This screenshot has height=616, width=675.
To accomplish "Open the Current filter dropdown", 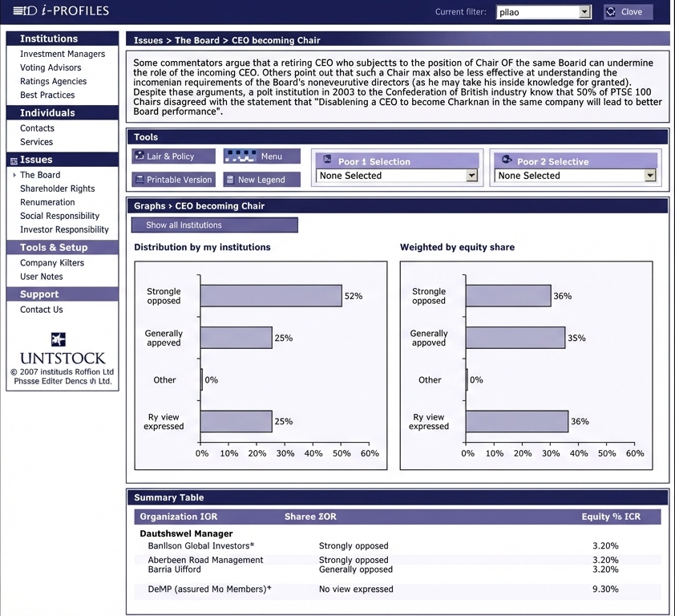I will click(x=584, y=12).
